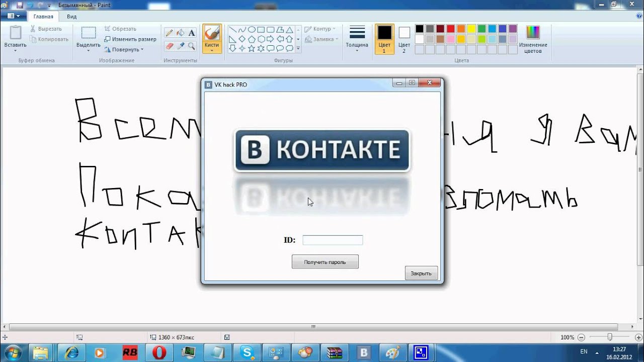
Task: Click the Paste (Вставить) clipboard icon
Action: 15,33
